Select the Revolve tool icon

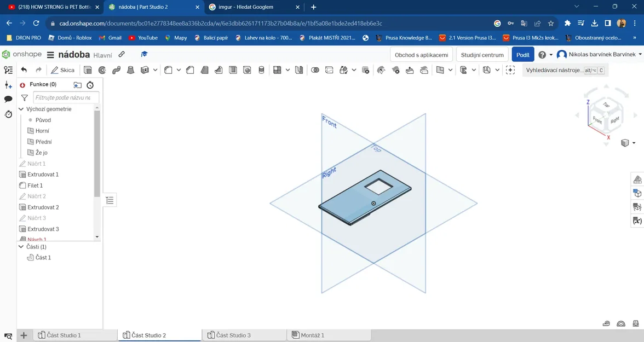[x=102, y=70]
